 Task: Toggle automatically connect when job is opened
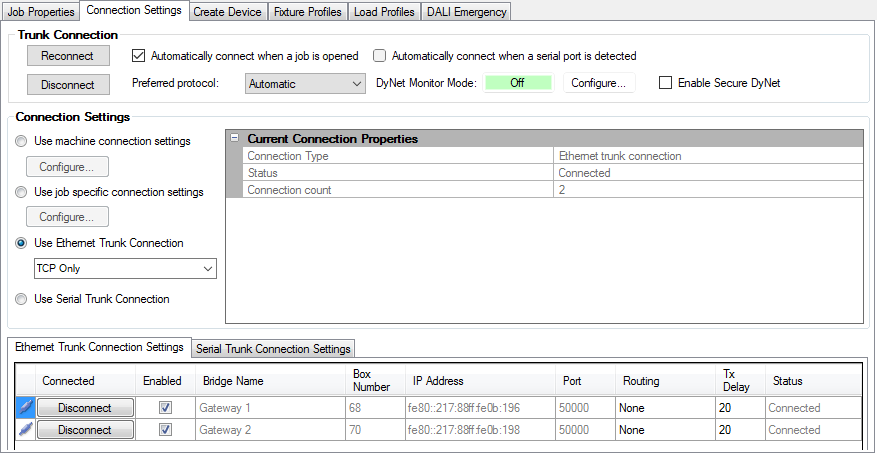point(138,56)
